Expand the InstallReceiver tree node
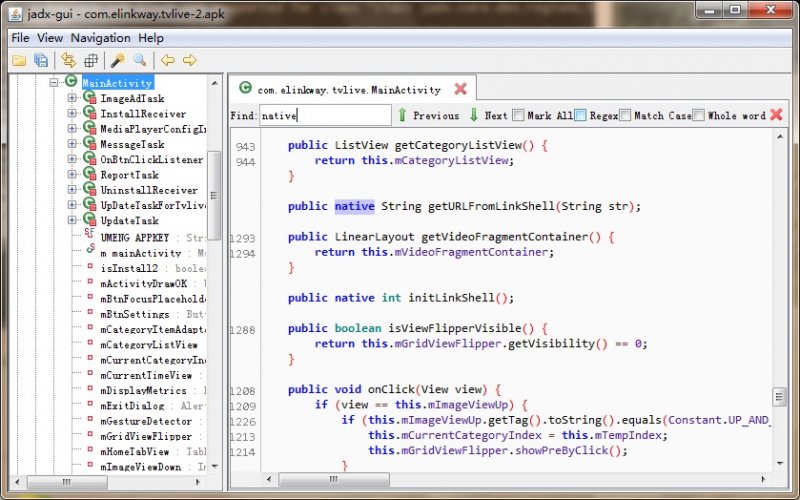Screen dimensions: 800x500 pos(72,113)
